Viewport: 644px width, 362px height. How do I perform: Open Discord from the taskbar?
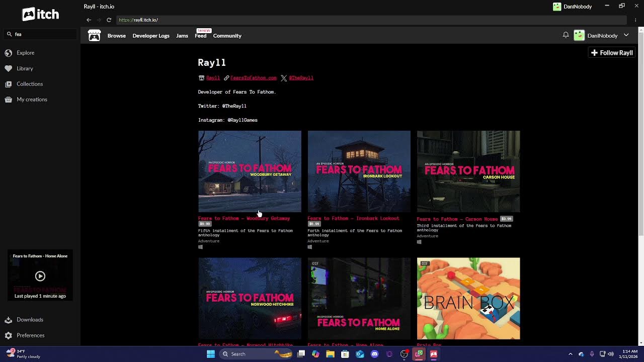(x=374, y=354)
